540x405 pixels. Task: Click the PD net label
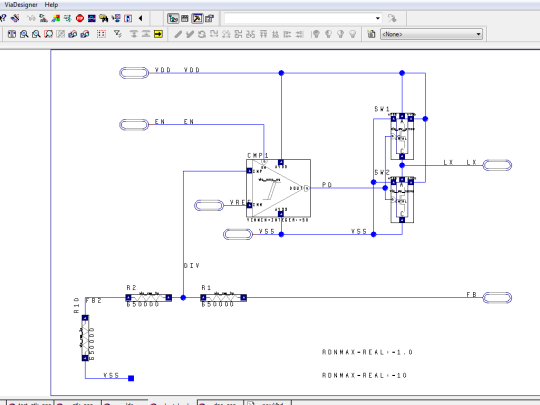327,185
